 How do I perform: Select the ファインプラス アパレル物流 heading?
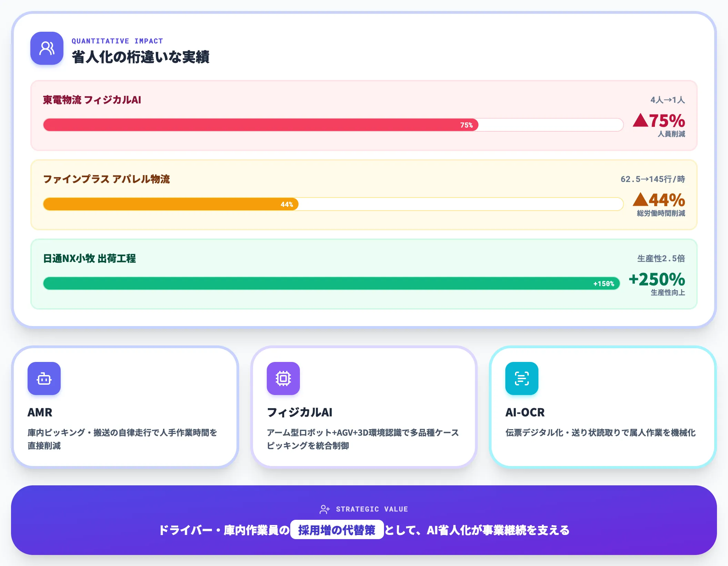tap(107, 179)
